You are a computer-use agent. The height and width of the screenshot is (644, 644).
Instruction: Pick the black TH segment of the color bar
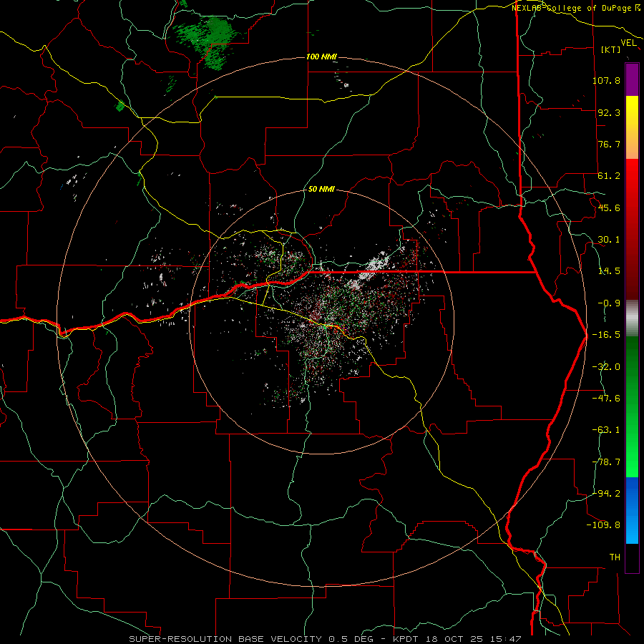point(632,557)
